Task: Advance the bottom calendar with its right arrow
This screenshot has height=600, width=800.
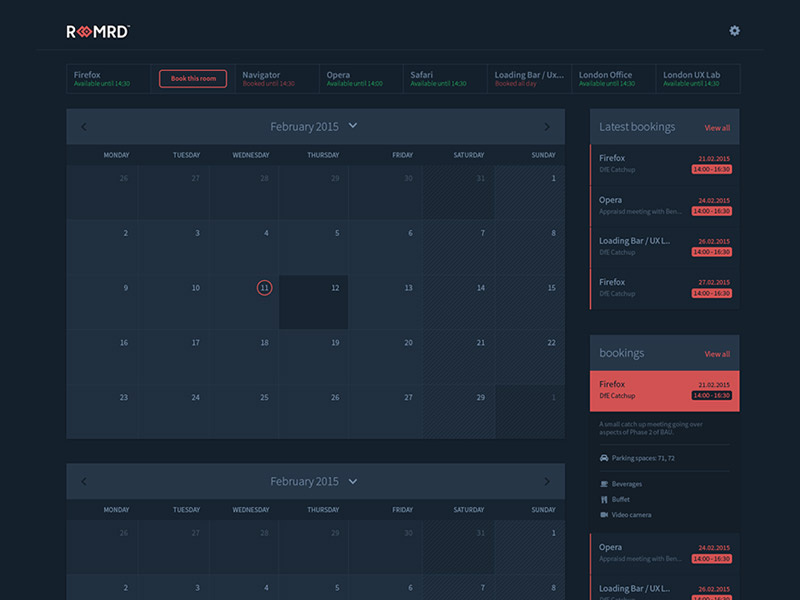Action: pos(547,481)
